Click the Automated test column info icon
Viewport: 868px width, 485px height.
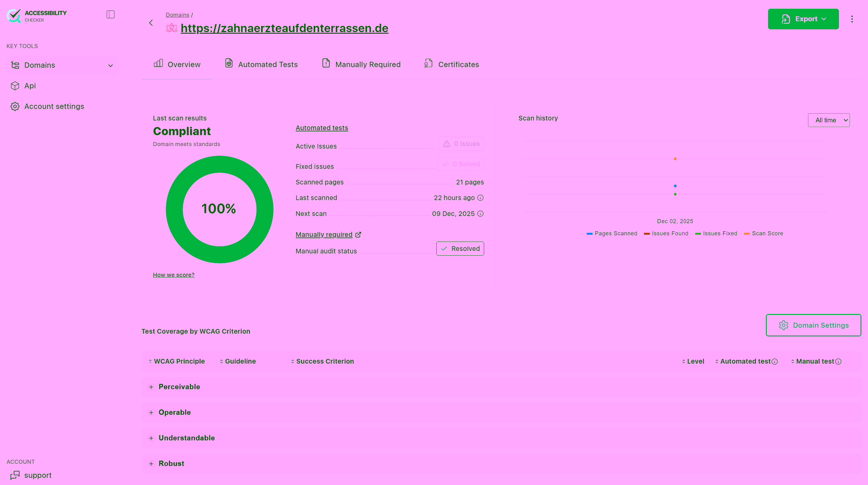(x=775, y=361)
